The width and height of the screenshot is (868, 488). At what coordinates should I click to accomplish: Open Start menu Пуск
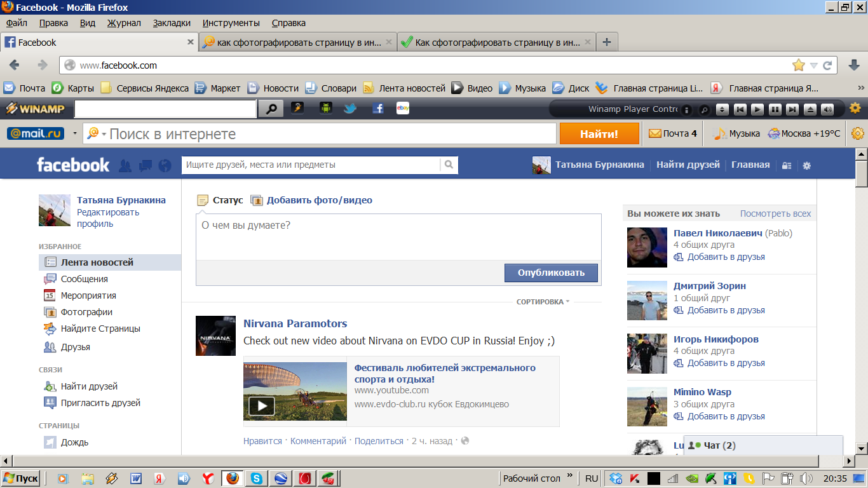21,478
